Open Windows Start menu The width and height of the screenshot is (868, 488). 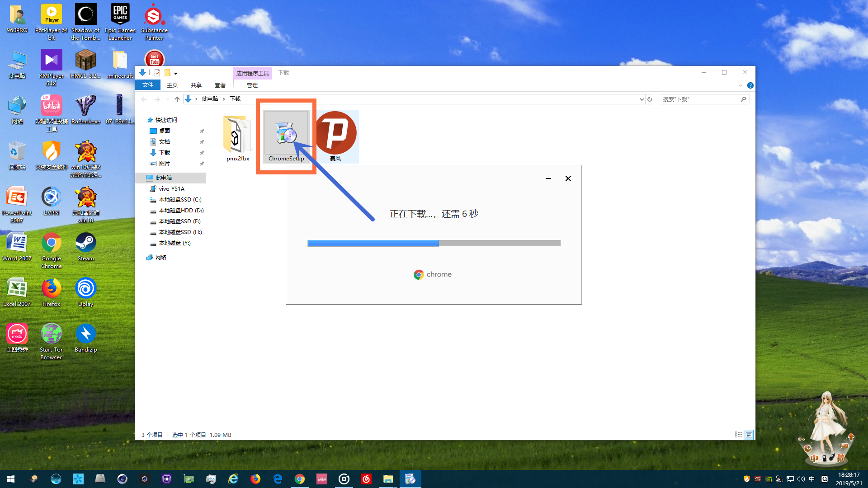point(11,479)
